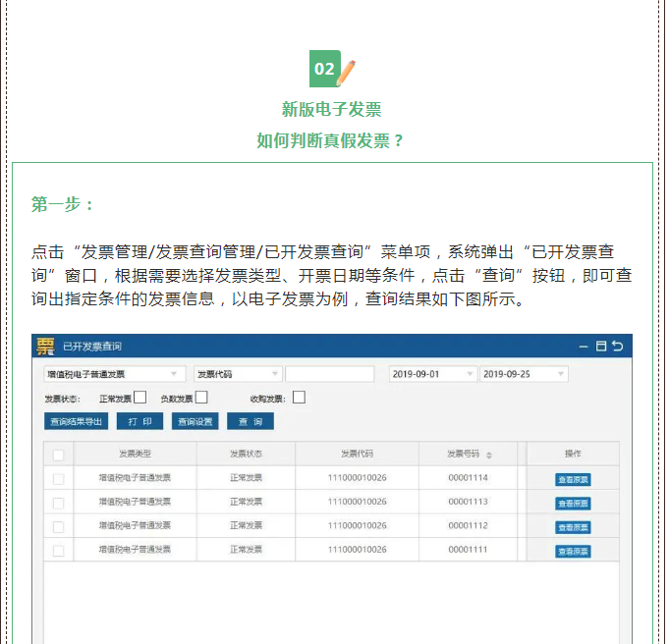Click the 第一步： step heading
The width and height of the screenshot is (669, 644).
(62, 204)
